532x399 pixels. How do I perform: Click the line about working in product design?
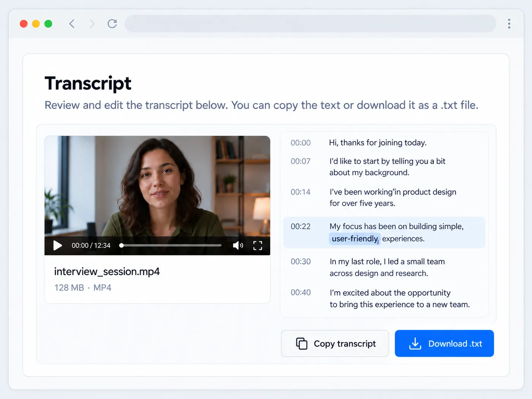click(x=393, y=198)
